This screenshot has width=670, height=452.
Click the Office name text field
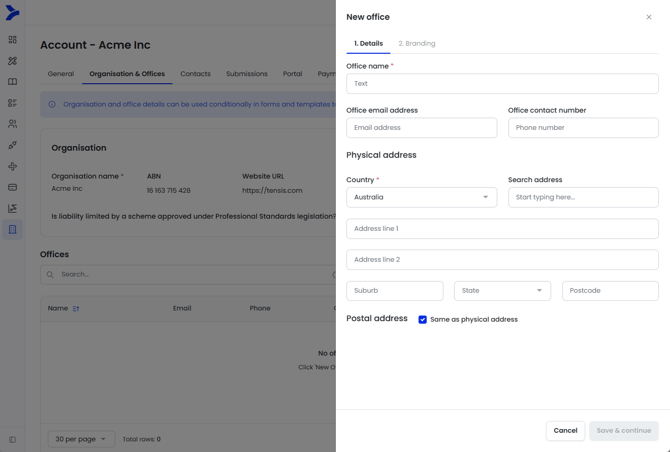(502, 84)
